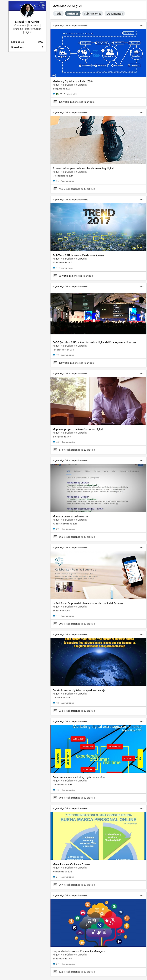Click the like reaction icon on the Tech Trend 2017 post
Image resolution: width=147 pixels, height=980 pixels.
coord(54,268)
